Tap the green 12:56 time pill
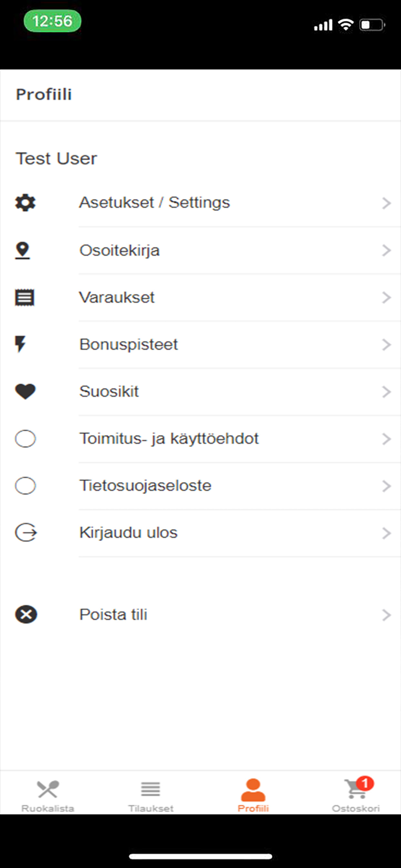The height and width of the screenshot is (868, 401). [x=52, y=21]
